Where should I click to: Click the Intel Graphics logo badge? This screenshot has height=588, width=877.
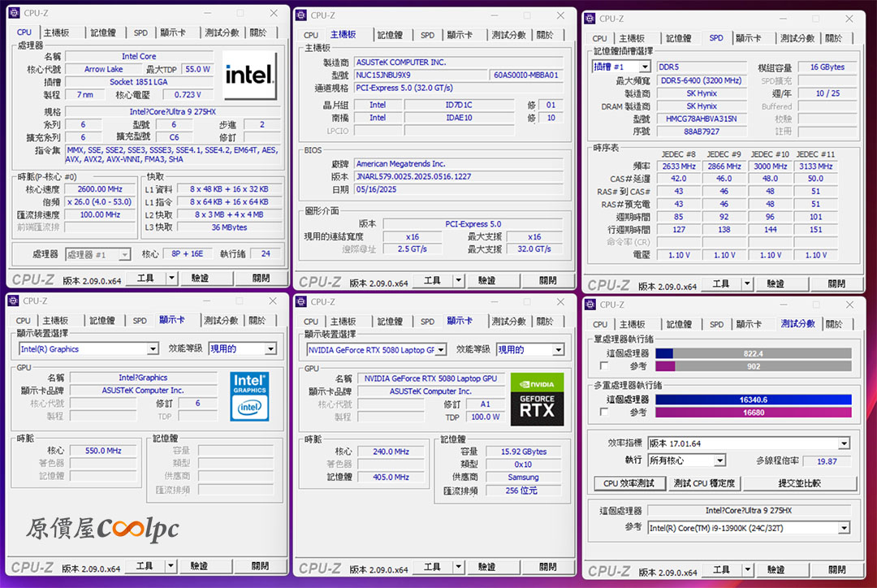249,396
